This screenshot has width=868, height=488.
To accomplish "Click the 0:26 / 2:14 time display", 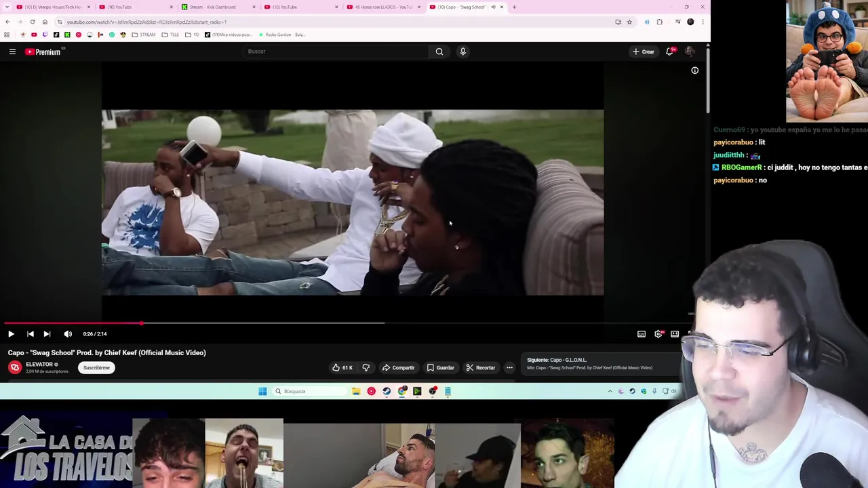I will tap(95, 333).
